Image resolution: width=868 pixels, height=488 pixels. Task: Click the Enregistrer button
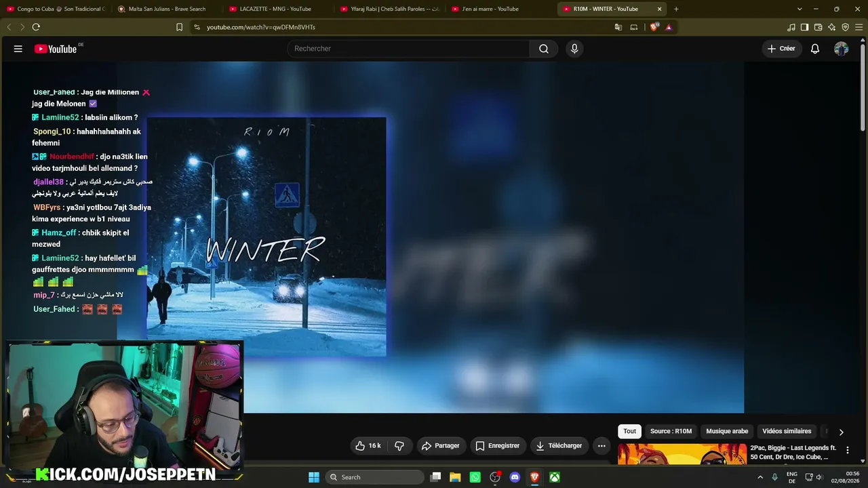pyautogui.click(x=498, y=446)
